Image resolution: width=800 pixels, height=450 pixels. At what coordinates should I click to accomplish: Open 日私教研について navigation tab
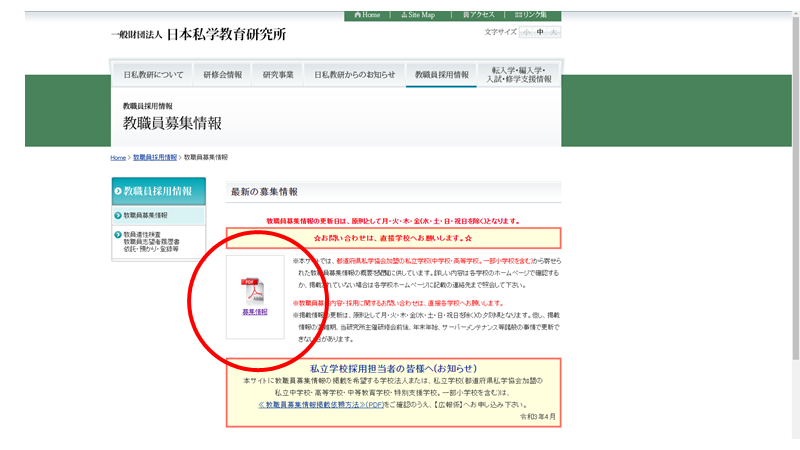pyautogui.click(x=153, y=75)
